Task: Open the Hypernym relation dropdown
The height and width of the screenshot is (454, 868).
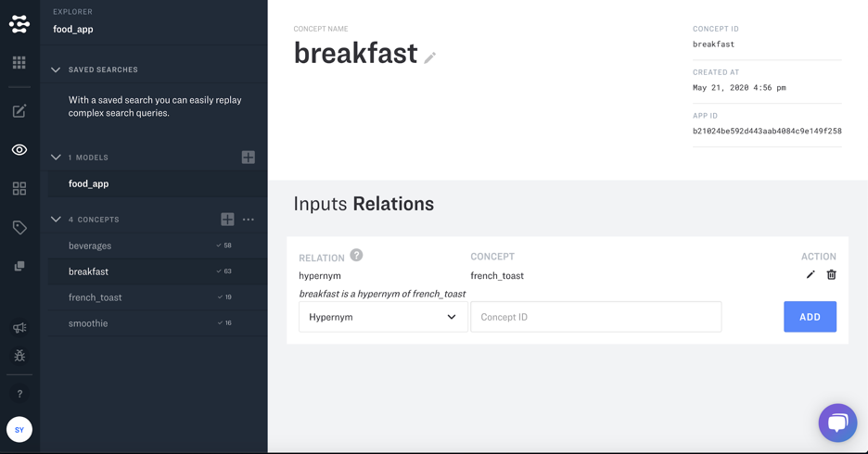Action: [x=382, y=317]
